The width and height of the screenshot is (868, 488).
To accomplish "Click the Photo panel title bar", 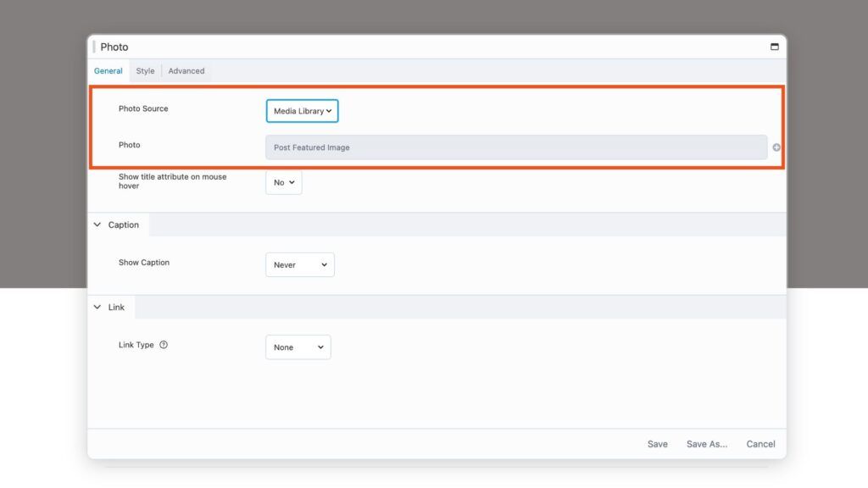I will (x=424, y=47).
